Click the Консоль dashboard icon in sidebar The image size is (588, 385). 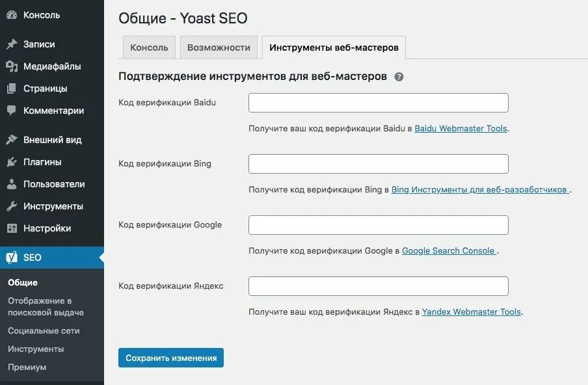click(x=12, y=15)
